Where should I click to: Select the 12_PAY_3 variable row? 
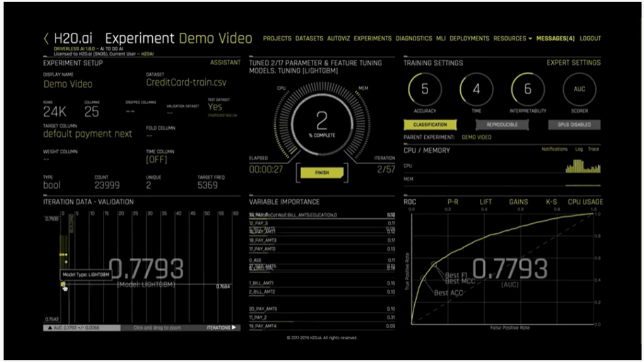[322, 223]
